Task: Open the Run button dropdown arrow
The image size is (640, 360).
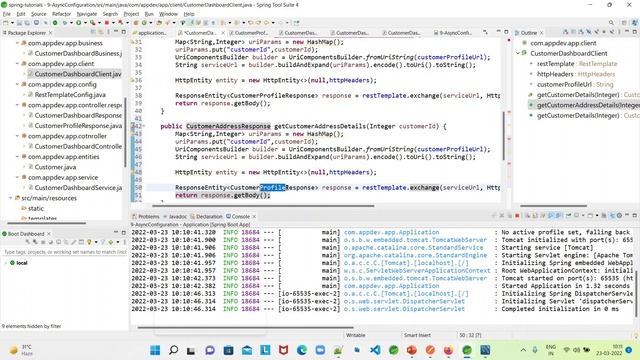Action: coord(84,23)
